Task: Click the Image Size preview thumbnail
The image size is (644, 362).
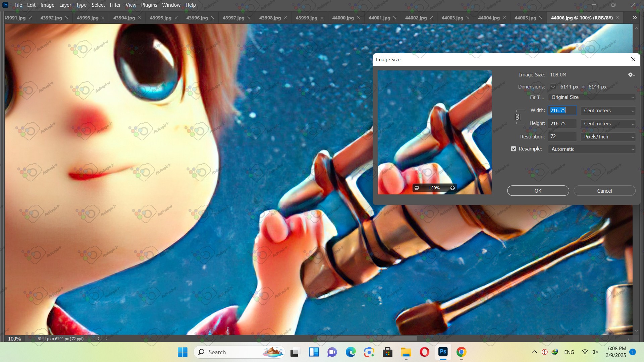Action: point(435,132)
